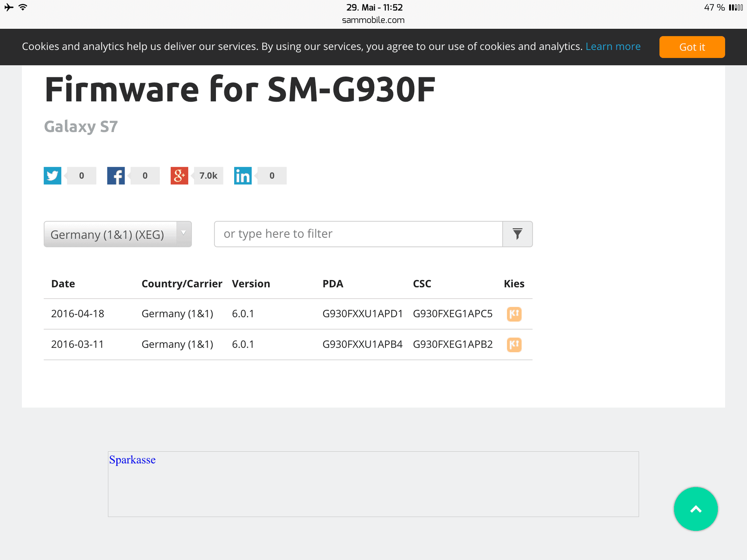Tap the green scroll-to-top button
The height and width of the screenshot is (560, 747).
pos(696,509)
